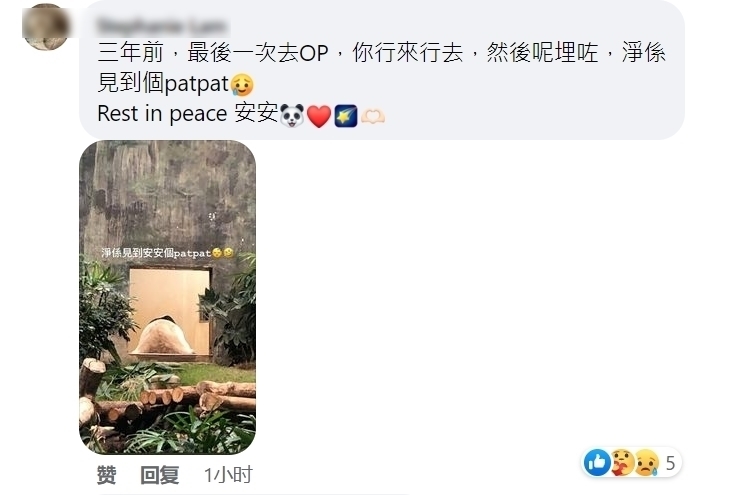Click the blue thumbs-up reaction icon
The height and width of the screenshot is (495, 735).
point(597,462)
